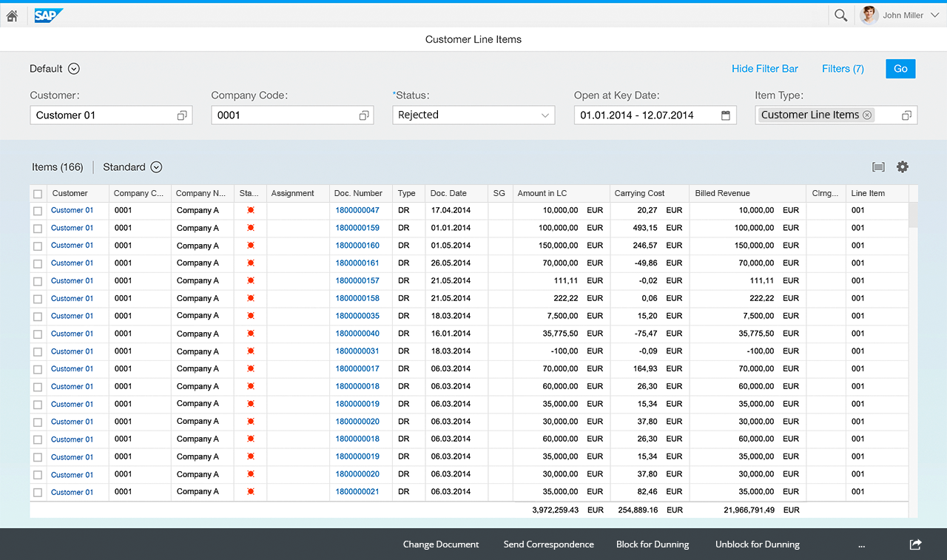Open the footer overflow ellipsis menu
This screenshot has width=947, height=560.
click(x=862, y=544)
